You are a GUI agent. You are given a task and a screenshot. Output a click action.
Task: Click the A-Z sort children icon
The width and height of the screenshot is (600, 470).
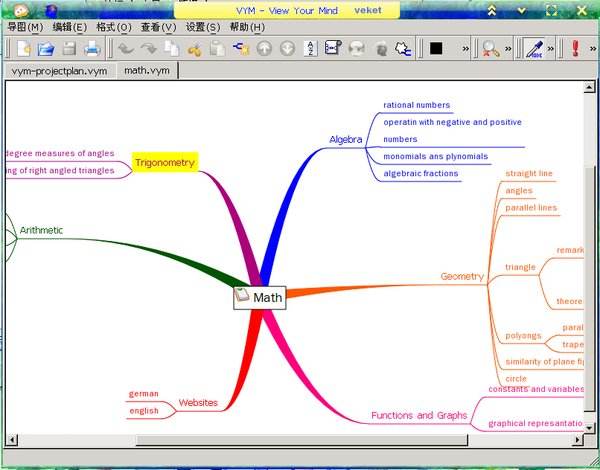[309, 48]
